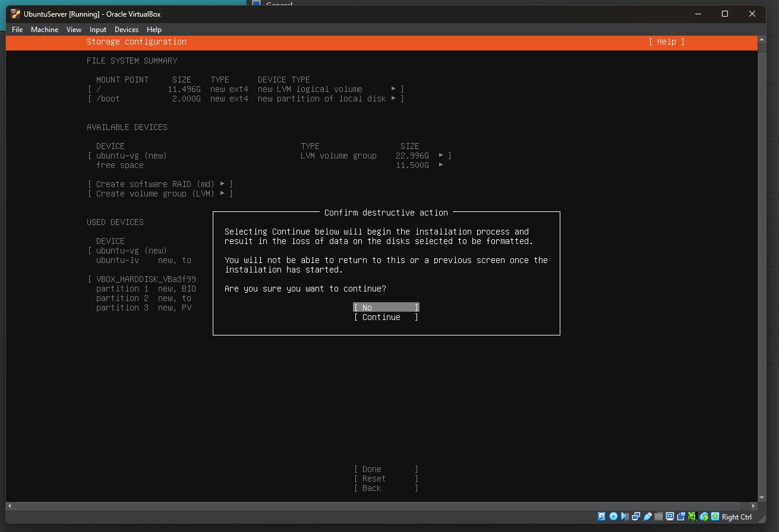Open the audio settings status icon
The image size is (779, 532).
click(x=625, y=517)
